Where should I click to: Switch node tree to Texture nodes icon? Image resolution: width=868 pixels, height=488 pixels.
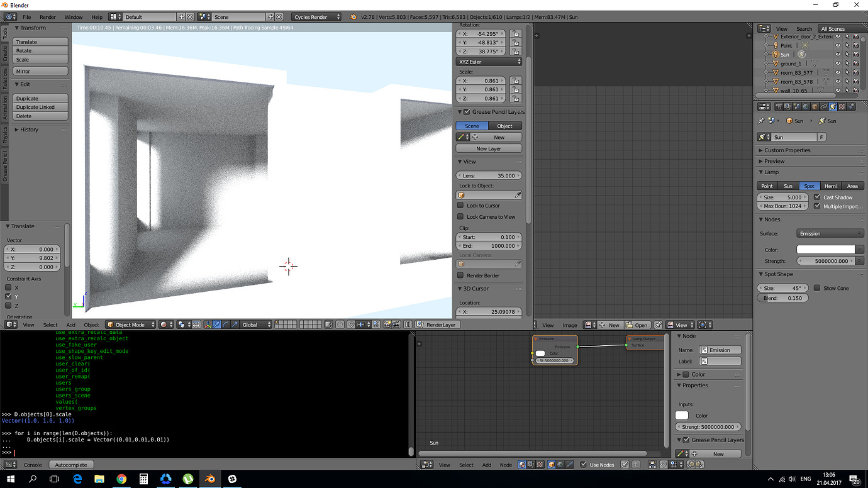click(540, 465)
